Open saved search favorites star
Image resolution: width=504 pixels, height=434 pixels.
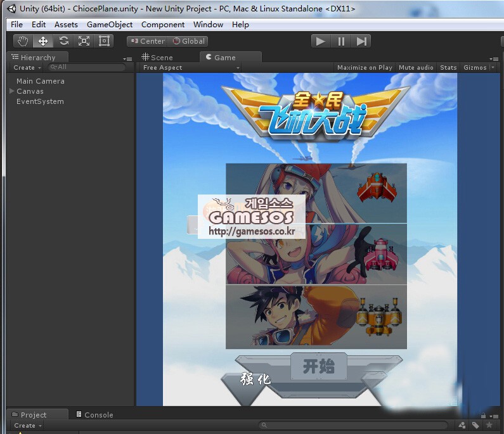click(489, 425)
